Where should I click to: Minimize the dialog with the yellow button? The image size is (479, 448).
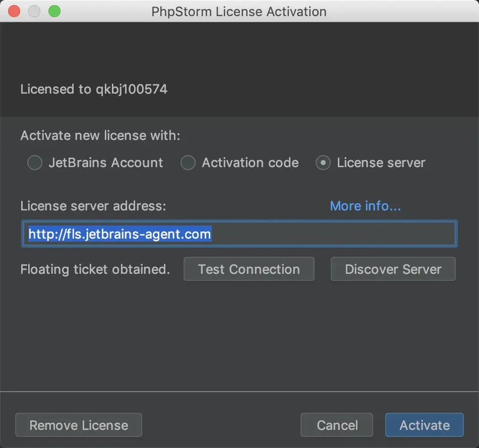click(34, 11)
